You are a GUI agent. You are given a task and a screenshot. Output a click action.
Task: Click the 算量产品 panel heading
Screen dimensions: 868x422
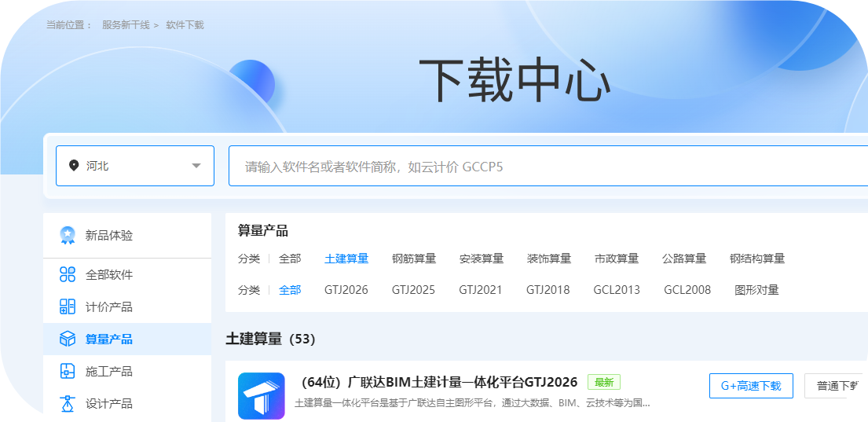[263, 231]
